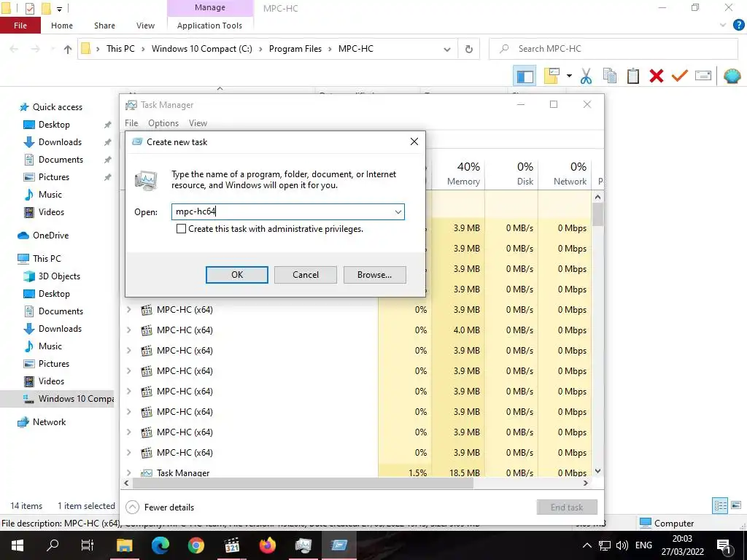Image resolution: width=747 pixels, height=560 pixels.
Task: Click the Task Manager scroll-down arrow
Action: (597, 471)
